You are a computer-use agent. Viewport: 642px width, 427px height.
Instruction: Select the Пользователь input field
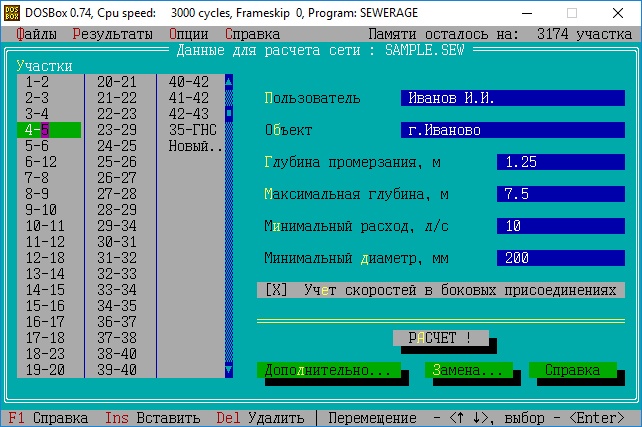[x=512, y=98]
